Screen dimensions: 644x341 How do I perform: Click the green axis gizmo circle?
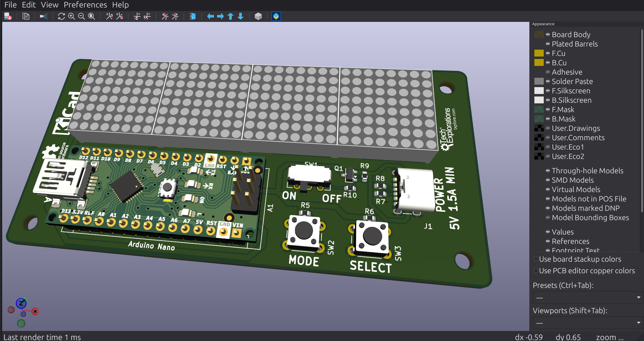21,324
